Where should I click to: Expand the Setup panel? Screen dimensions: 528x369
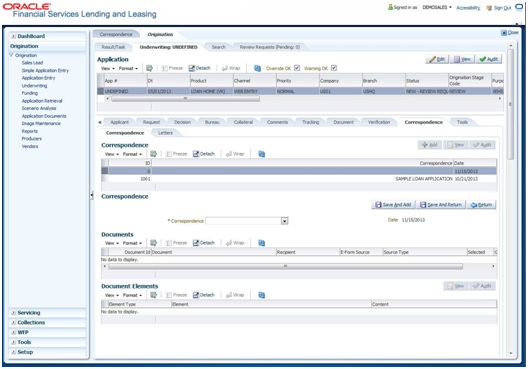click(x=13, y=352)
